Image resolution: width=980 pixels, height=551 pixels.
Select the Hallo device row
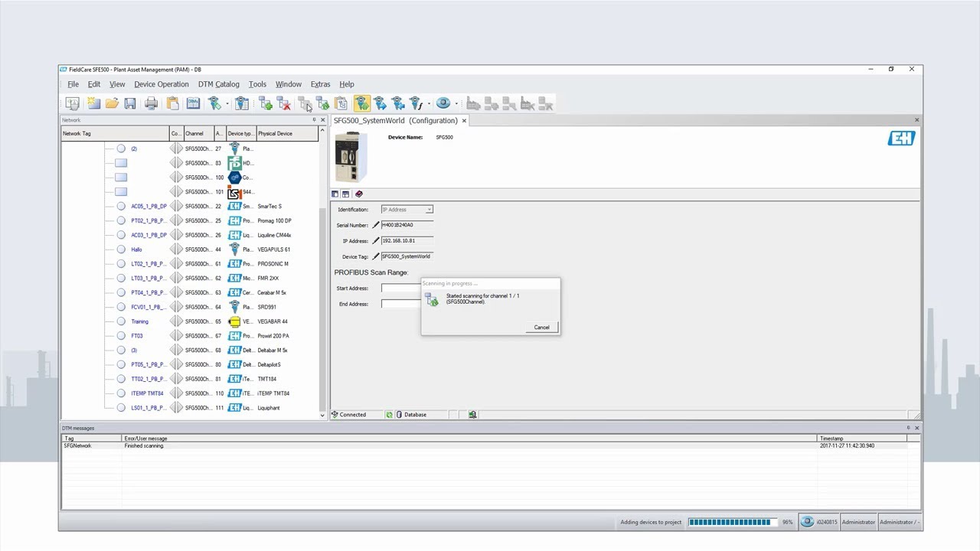coord(190,249)
